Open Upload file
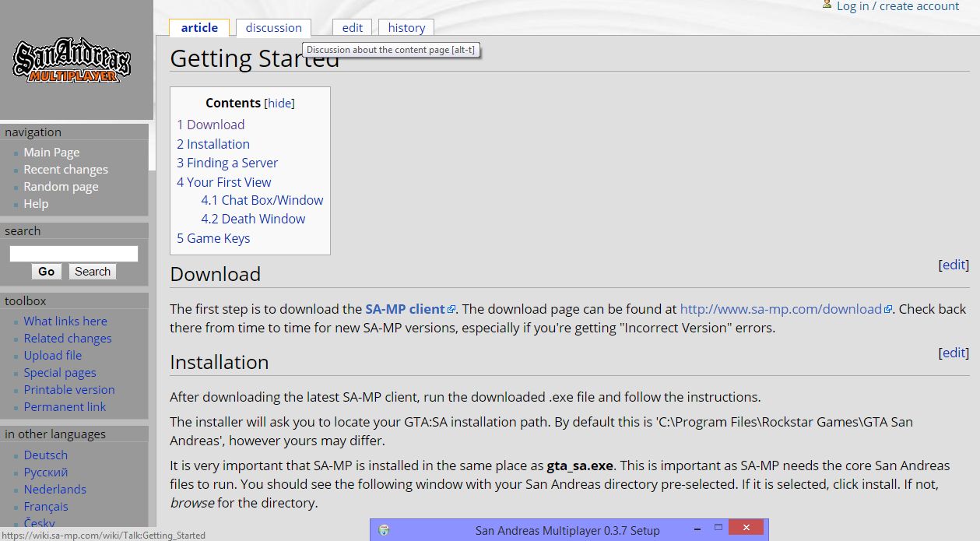 52,356
